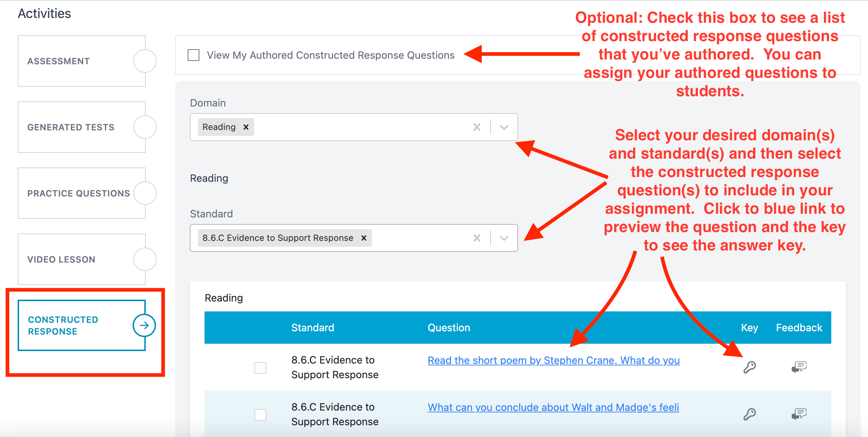The width and height of the screenshot is (868, 437).
Task: Check View My Authored Constructed Response Questions
Action: [x=194, y=55]
